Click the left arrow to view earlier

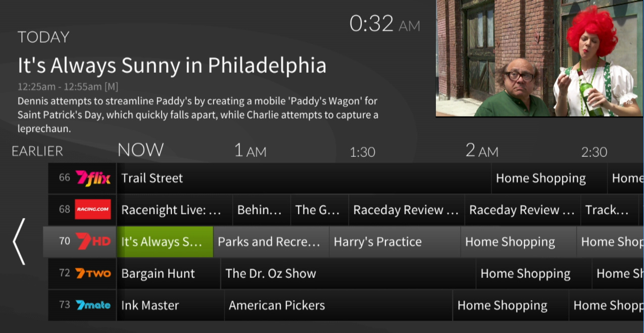click(x=19, y=242)
